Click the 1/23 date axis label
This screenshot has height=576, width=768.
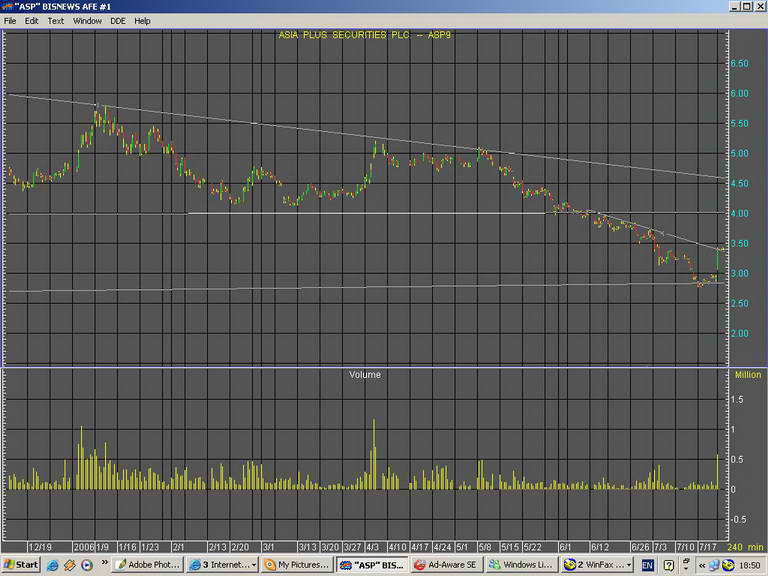tap(150, 547)
